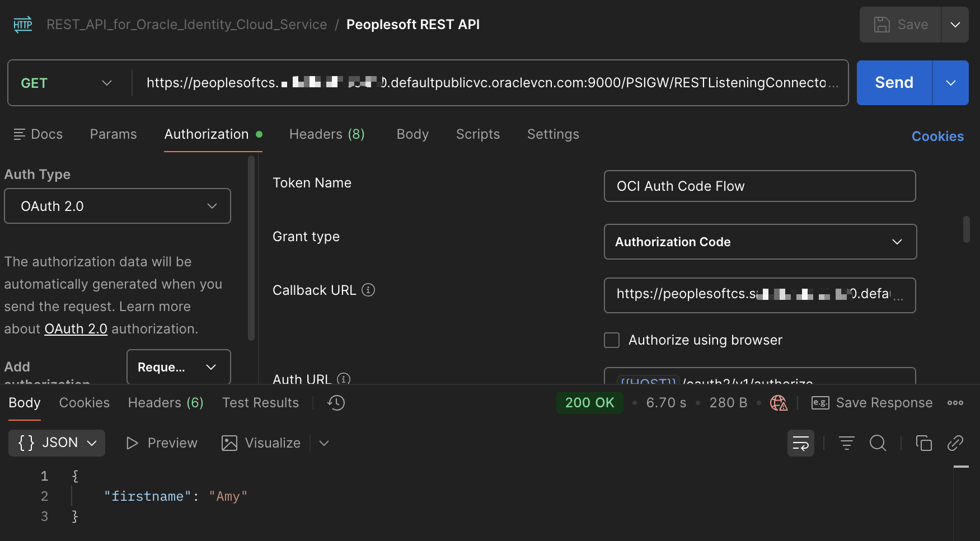Click the auth type panel scrollbar

click(251, 248)
